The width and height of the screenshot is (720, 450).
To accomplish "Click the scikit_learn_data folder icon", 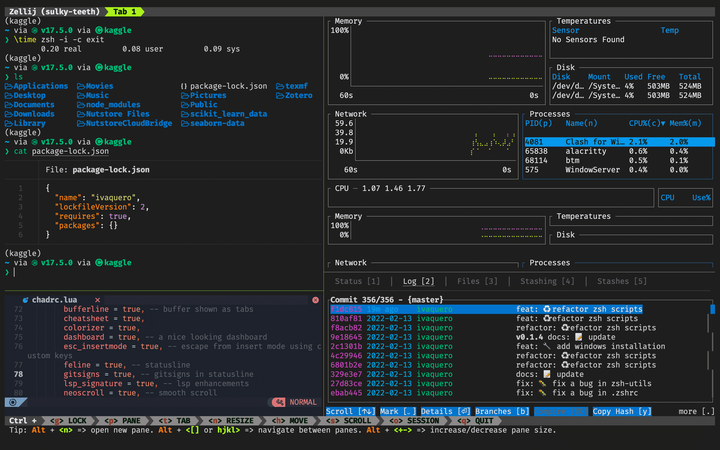I will pos(184,114).
